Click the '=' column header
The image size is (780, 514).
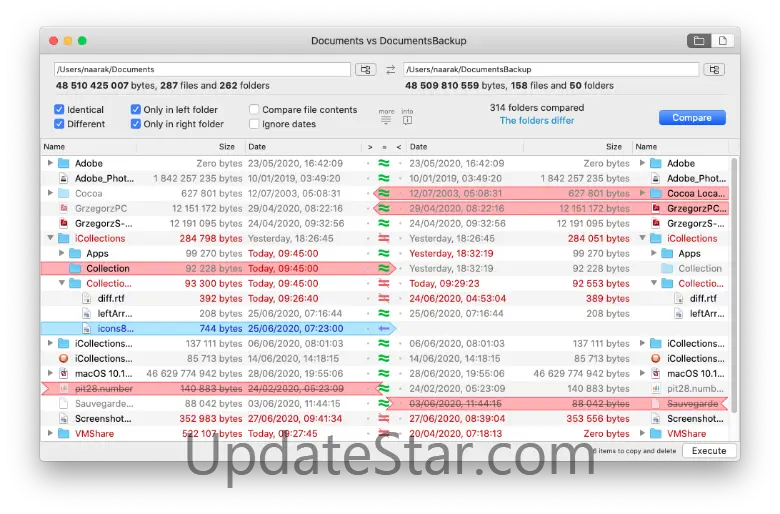tap(384, 147)
